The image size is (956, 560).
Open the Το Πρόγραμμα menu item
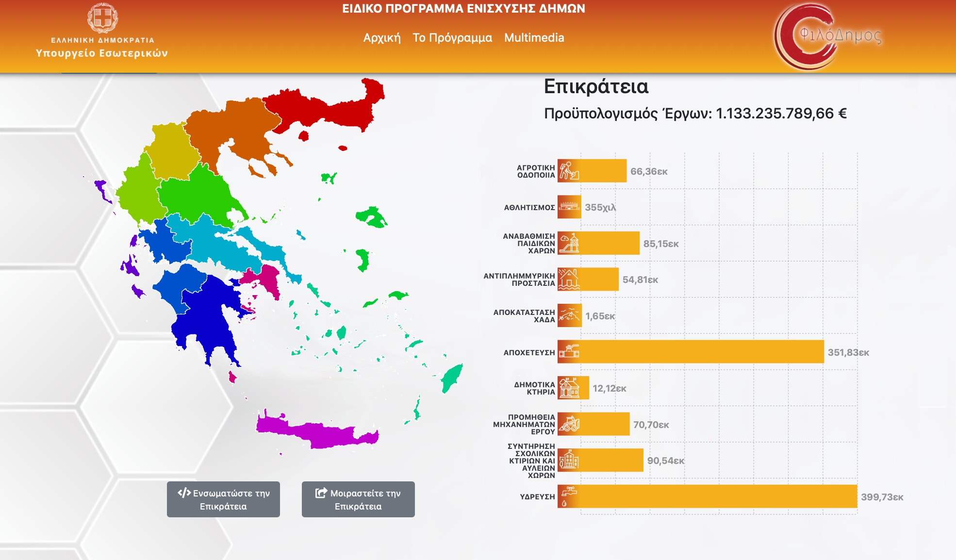[452, 38]
